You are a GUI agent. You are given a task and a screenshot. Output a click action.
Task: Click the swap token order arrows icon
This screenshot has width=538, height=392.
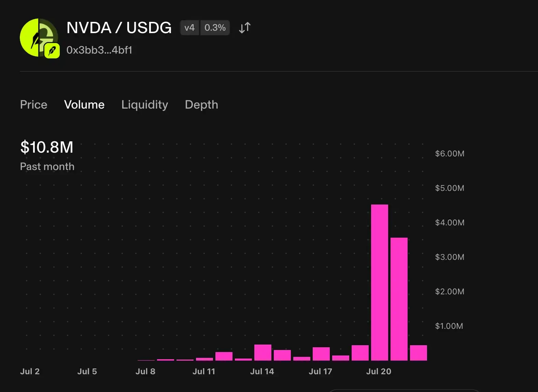pyautogui.click(x=245, y=28)
